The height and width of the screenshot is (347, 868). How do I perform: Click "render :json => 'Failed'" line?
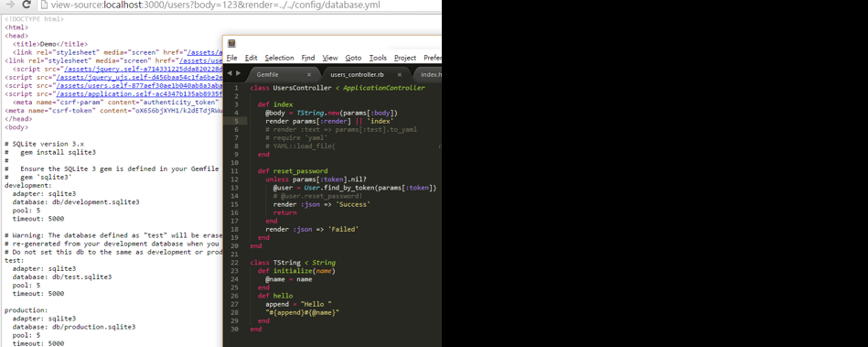click(x=312, y=230)
